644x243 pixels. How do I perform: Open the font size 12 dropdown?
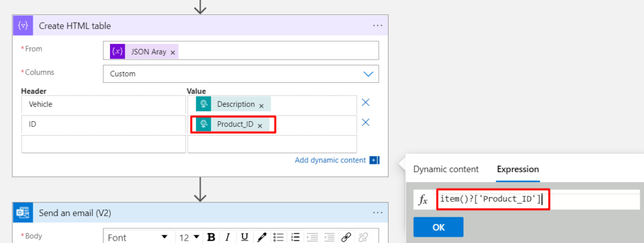[x=189, y=237]
